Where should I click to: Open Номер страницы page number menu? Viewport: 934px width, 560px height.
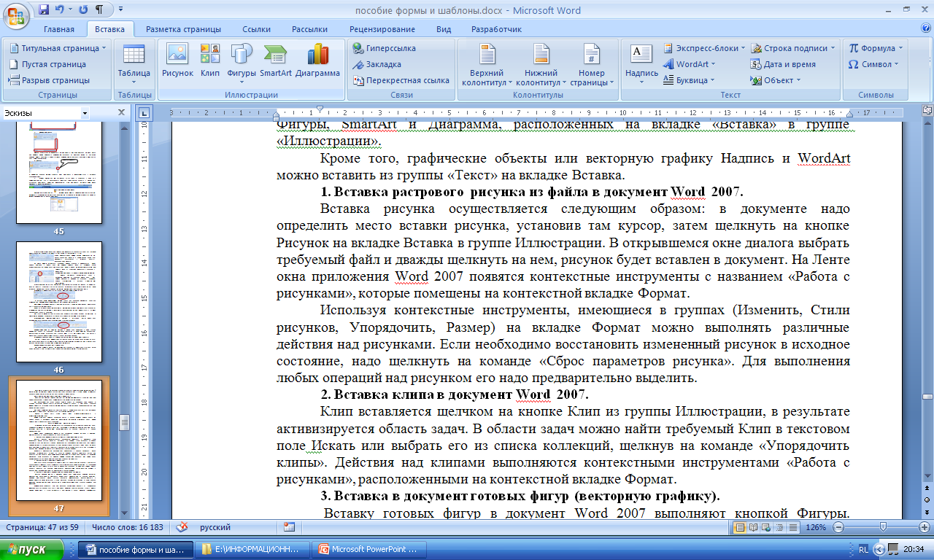pyautogui.click(x=592, y=64)
